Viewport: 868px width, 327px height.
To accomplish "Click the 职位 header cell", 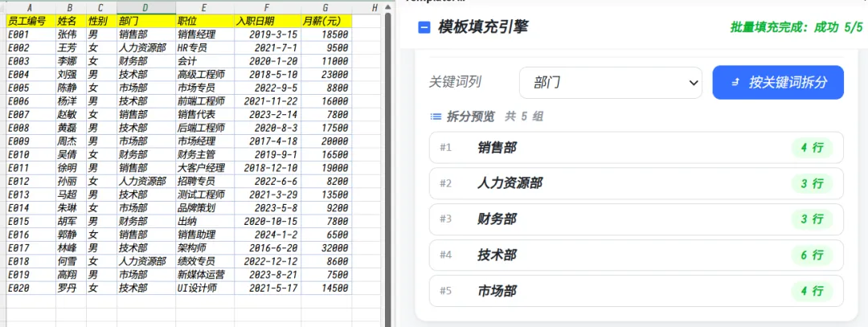I will [x=205, y=21].
